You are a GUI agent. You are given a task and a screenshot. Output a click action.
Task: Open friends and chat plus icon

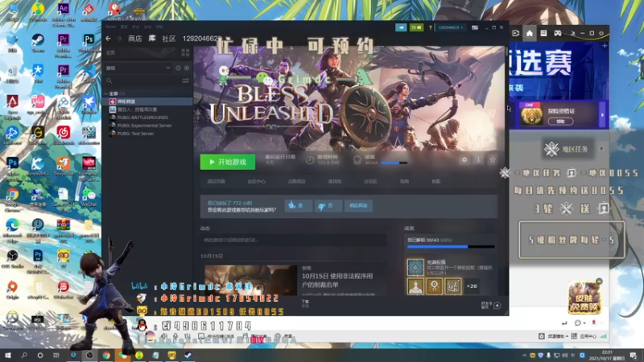point(497,306)
